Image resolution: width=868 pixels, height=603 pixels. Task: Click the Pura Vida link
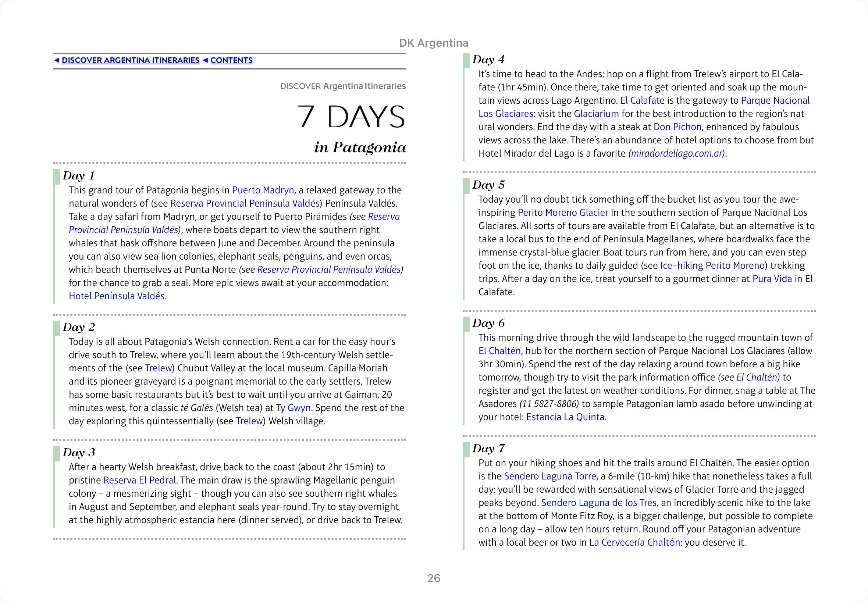772,279
